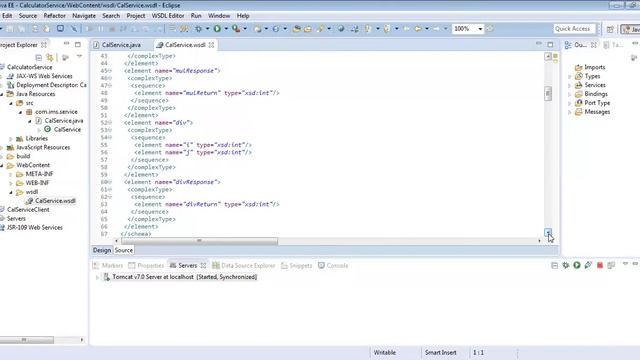Image resolution: width=640 pixels, height=360 pixels.
Task: Click the editor vertical scrollbar thumb
Action: pyautogui.click(x=548, y=93)
